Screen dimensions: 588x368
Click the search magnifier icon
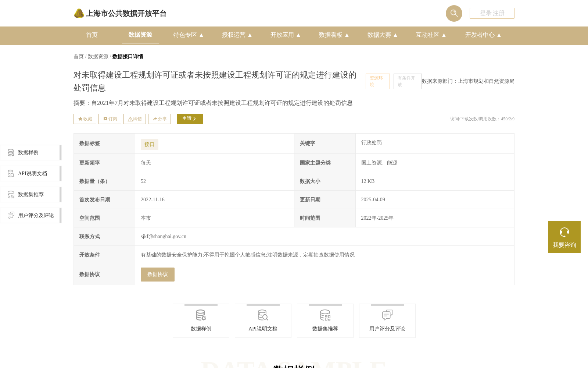point(454,13)
